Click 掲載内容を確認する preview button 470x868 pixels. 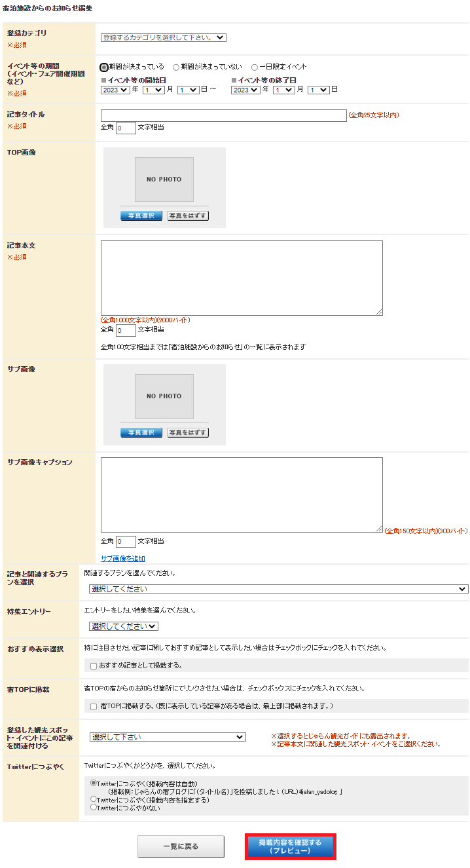click(290, 846)
